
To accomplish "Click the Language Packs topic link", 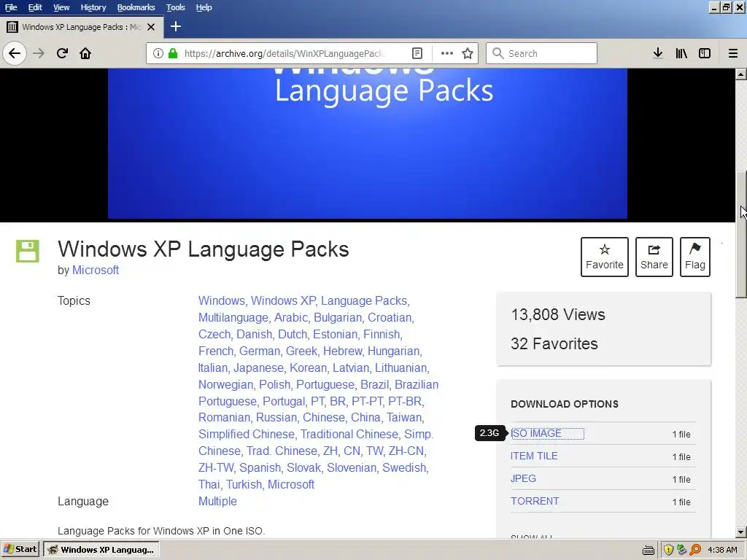I will pos(364,301).
